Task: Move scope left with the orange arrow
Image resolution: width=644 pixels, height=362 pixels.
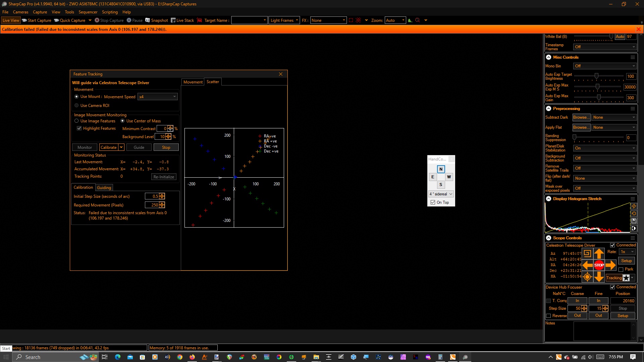Action: 587,265
